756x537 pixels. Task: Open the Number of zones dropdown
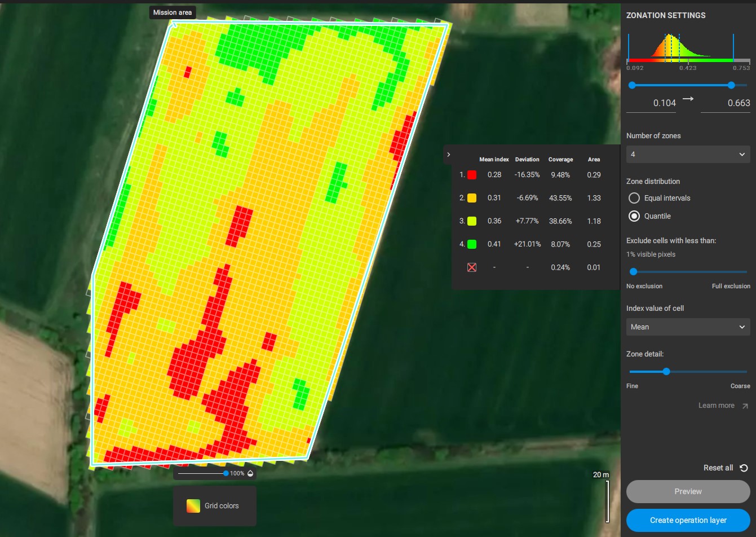click(688, 154)
